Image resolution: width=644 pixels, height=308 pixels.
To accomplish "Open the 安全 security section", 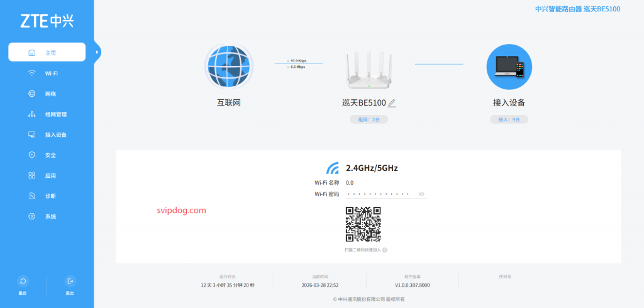I will 50,155.
